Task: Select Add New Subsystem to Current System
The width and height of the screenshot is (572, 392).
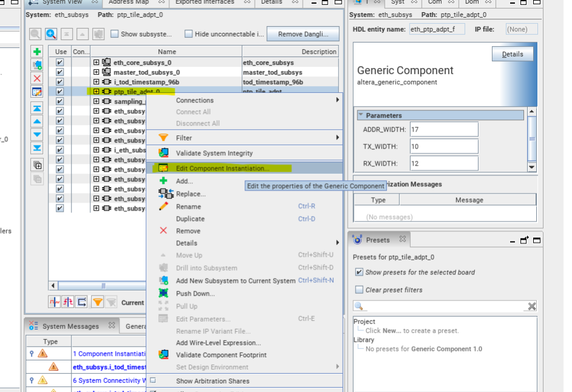Action: click(x=244, y=281)
